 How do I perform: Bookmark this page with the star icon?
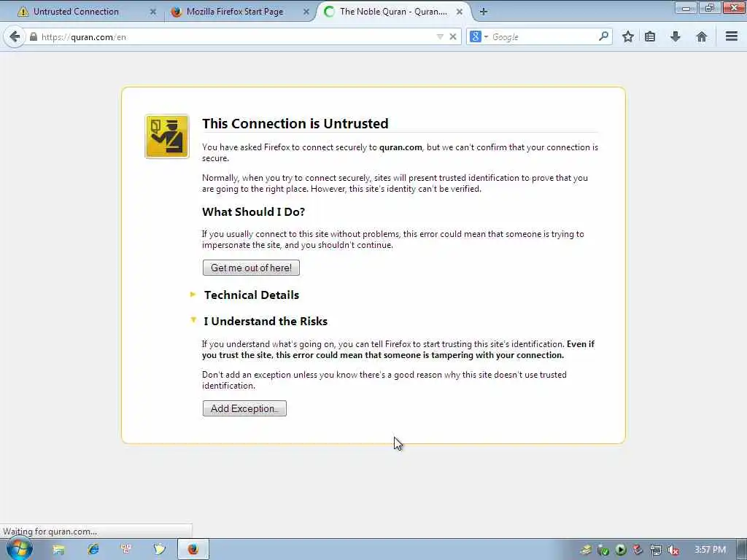(628, 36)
